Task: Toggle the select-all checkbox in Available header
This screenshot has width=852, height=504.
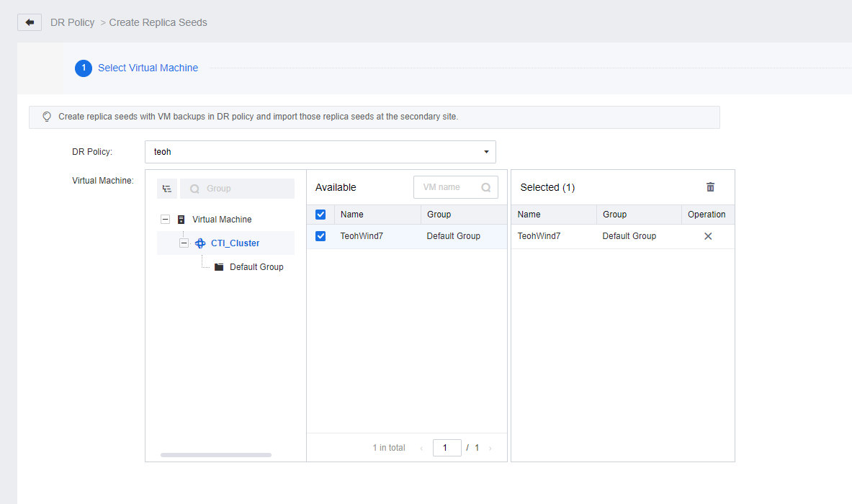Action: pos(320,215)
